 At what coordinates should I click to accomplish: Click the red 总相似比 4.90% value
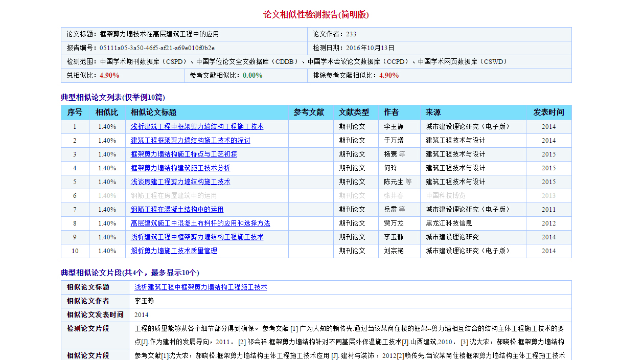pyautogui.click(x=109, y=75)
